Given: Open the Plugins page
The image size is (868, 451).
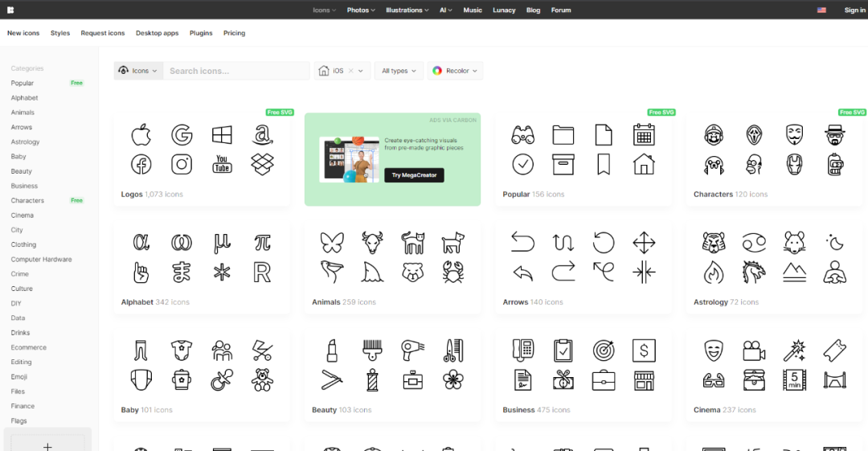Looking at the screenshot, I should [201, 33].
